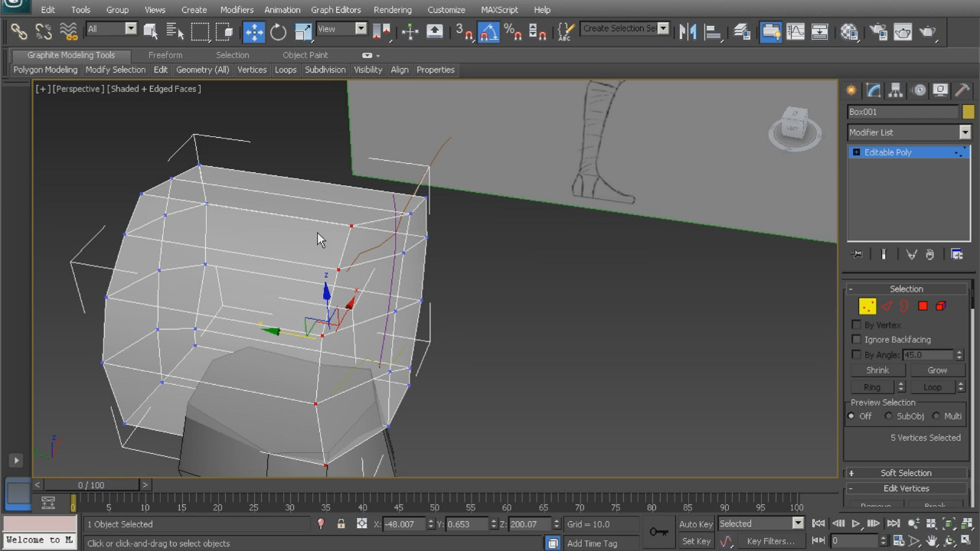Activate the Select and Rotate tool
980x551 pixels.
point(279,31)
